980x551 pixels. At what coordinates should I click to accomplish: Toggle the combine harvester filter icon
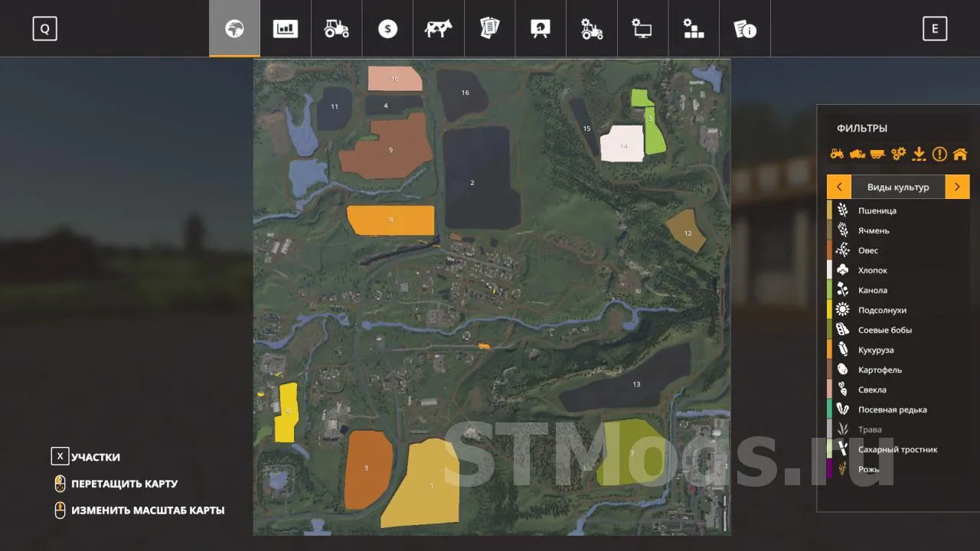(x=857, y=154)
